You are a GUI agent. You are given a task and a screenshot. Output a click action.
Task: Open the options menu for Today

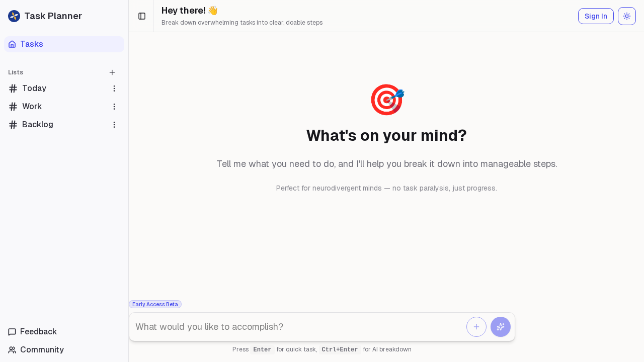(x=114, y=88)
